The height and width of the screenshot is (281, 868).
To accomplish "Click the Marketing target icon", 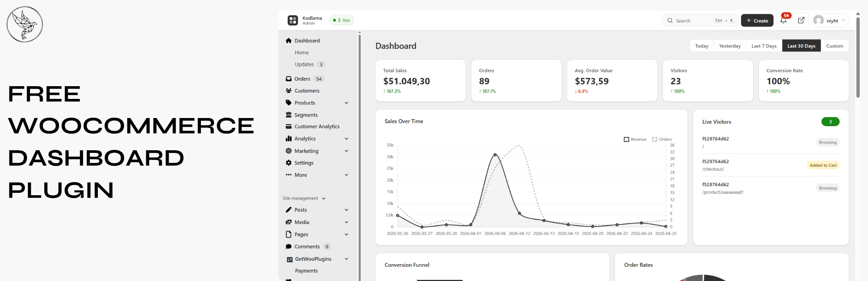I will click(289, 151).
